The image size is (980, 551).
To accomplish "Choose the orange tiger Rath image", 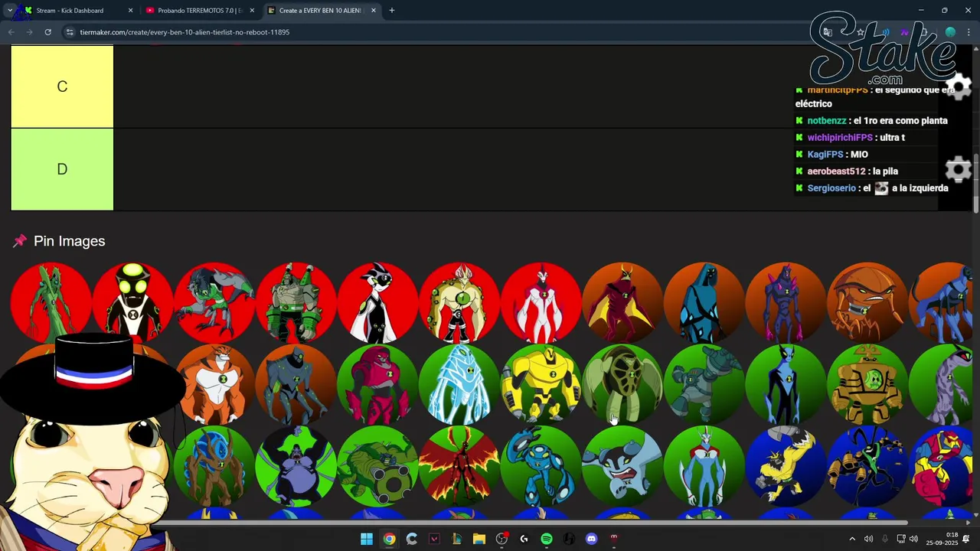I will tap(214, 384).
